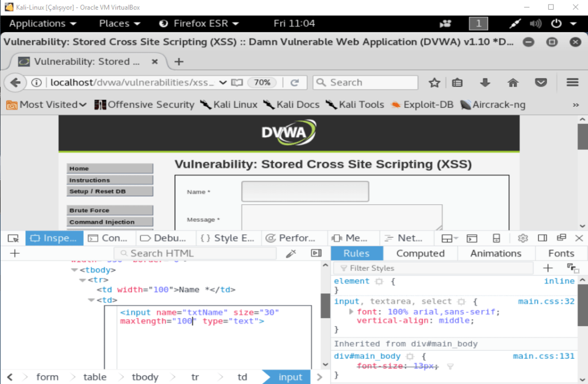This screenshot has width=588, height=384.
Task: Toggle the split console button
Action: [x=472, y=238]
